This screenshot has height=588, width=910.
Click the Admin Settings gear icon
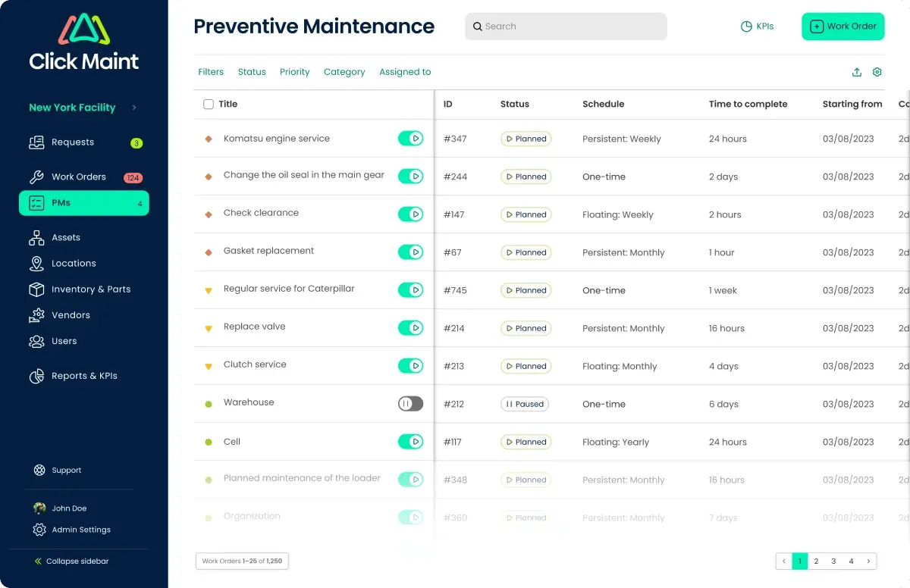tap(39, 530)
